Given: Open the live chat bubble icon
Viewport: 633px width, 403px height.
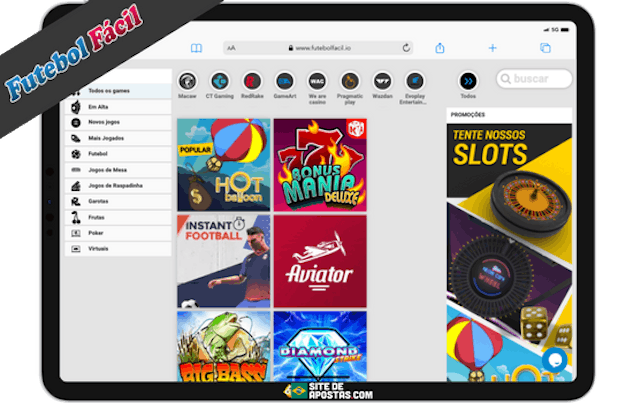Looking at the screenshot, I should [x=555, y=359].
